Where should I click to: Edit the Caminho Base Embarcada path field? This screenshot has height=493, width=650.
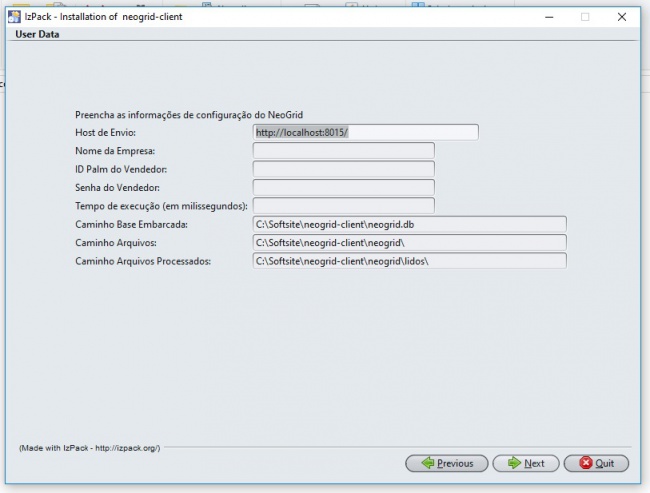tap(410, 224)
